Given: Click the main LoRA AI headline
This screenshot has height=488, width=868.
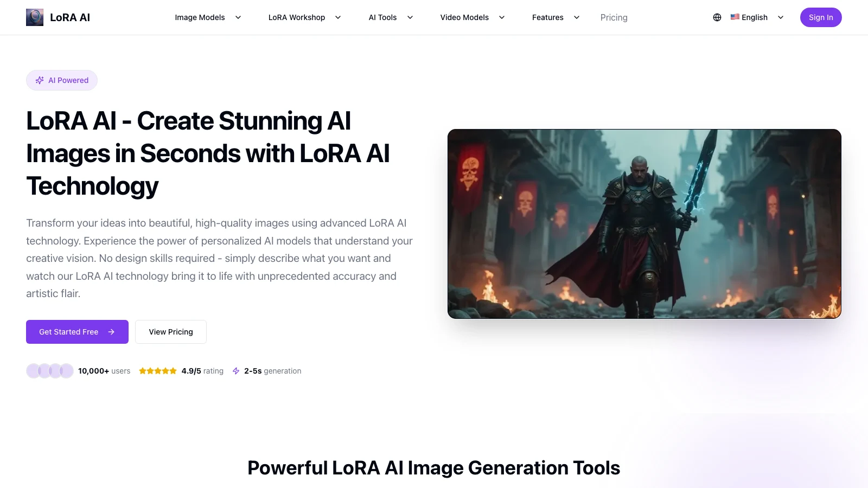Looking at the screenshot, I should (x=208, y=153).
